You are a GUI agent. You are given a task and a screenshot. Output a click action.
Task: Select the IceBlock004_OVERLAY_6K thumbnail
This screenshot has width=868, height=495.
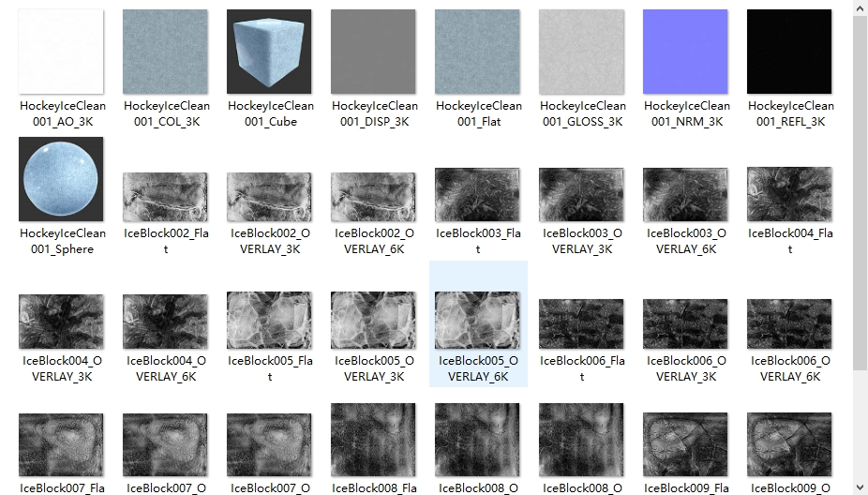pyautogui.click(x=166, y=322)
